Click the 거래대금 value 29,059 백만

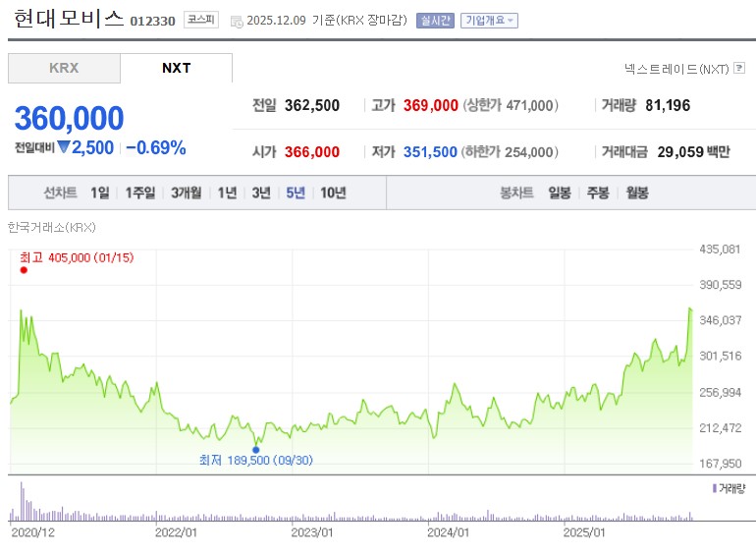coord(694,152)
